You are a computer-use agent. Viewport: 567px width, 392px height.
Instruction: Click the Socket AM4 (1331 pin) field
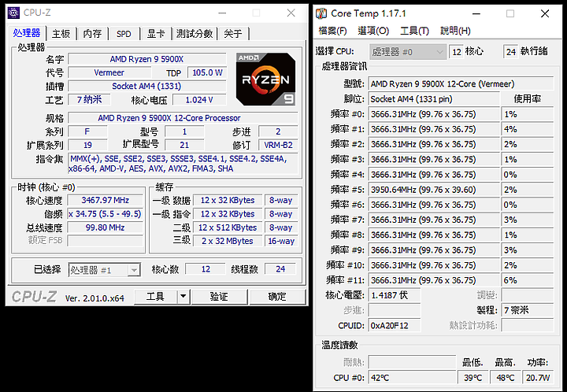tap(434, 99)
